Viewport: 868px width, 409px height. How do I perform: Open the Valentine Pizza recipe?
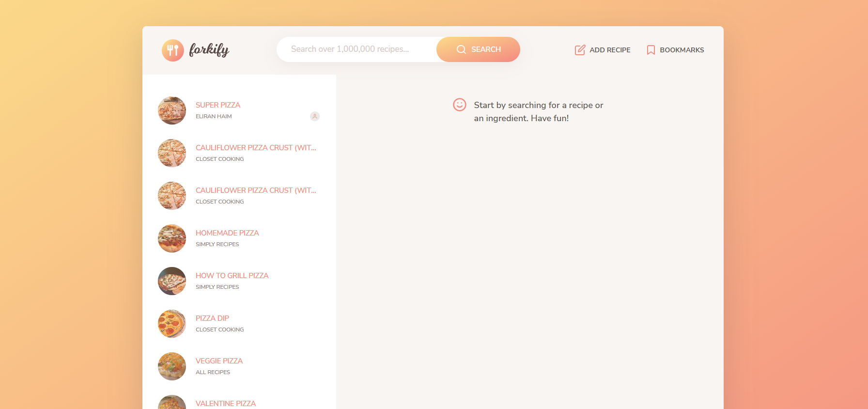pos(225,403)
